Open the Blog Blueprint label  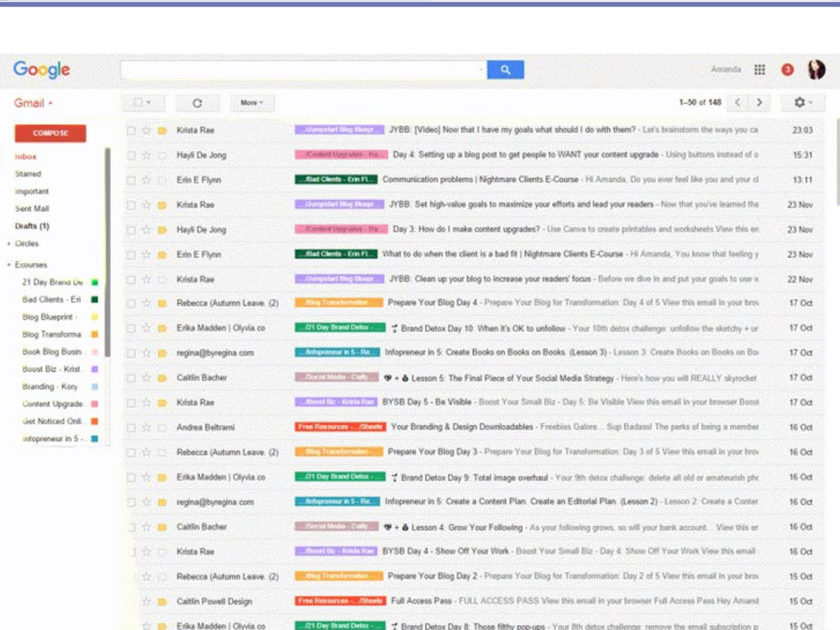(50, 317)
